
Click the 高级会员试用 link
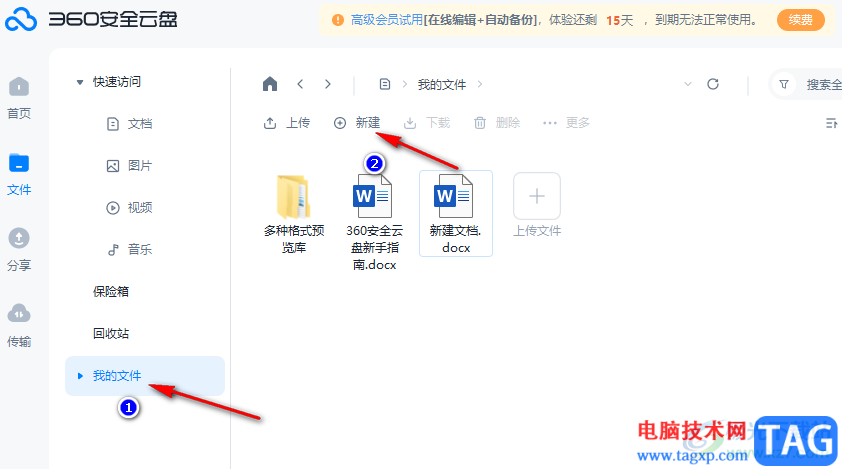click(387, 20)
